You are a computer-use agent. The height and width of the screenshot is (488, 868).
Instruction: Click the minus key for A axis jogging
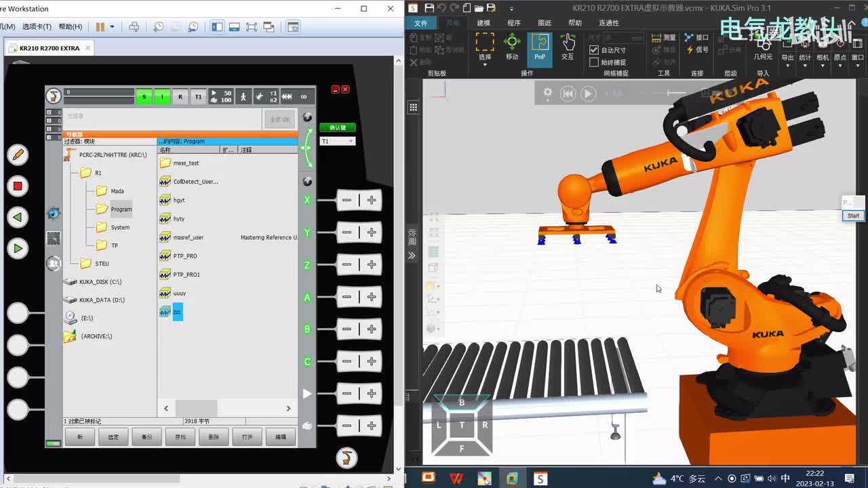point(347,297)
